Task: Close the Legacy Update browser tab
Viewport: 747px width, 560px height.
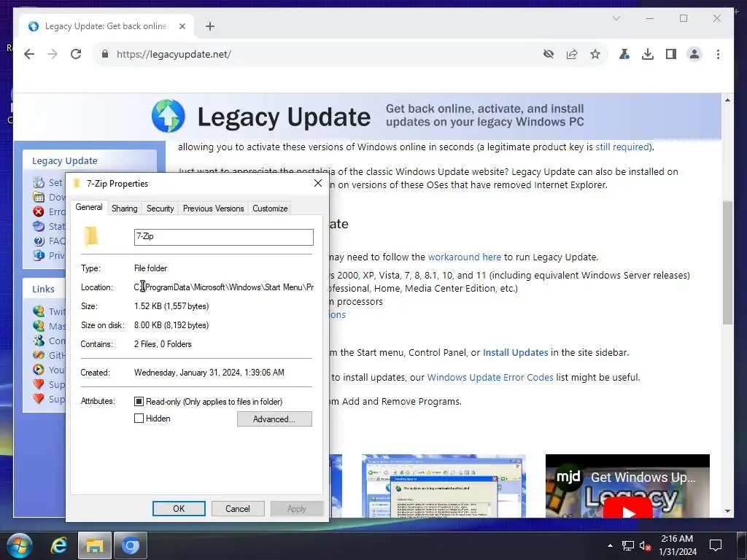Action: (x=182, y=26)
